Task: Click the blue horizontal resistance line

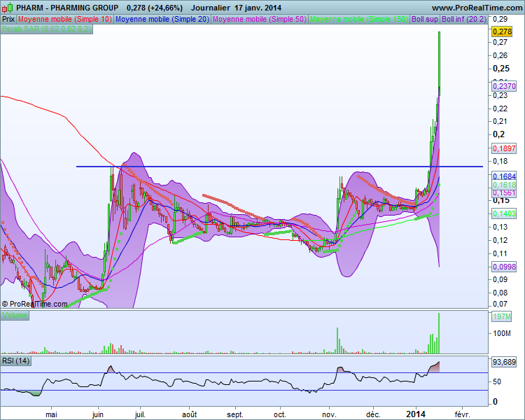Action: pos(279,167)
